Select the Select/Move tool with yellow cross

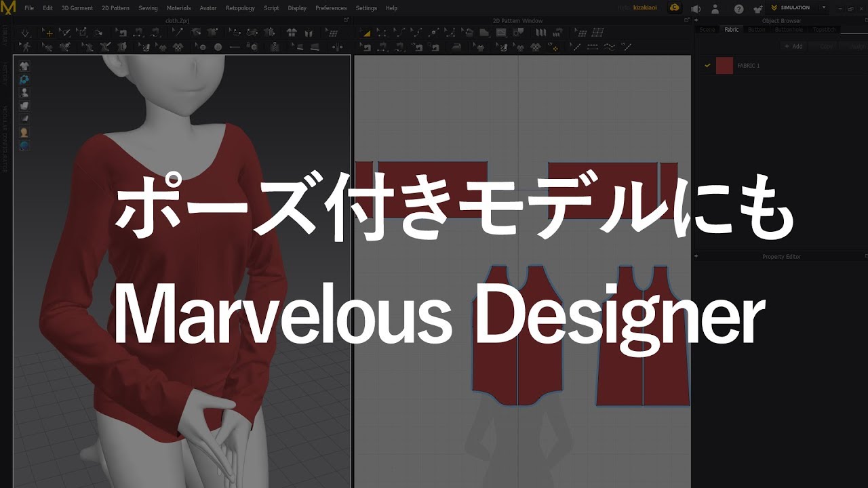point(47,33)
